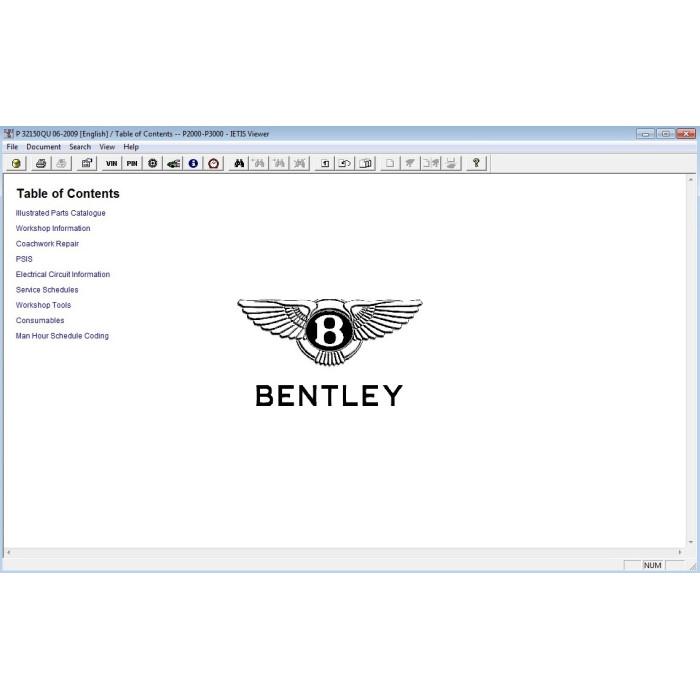Click the car model toolbar icon
The width and height of the screenshot is (700, 700).
173,163
